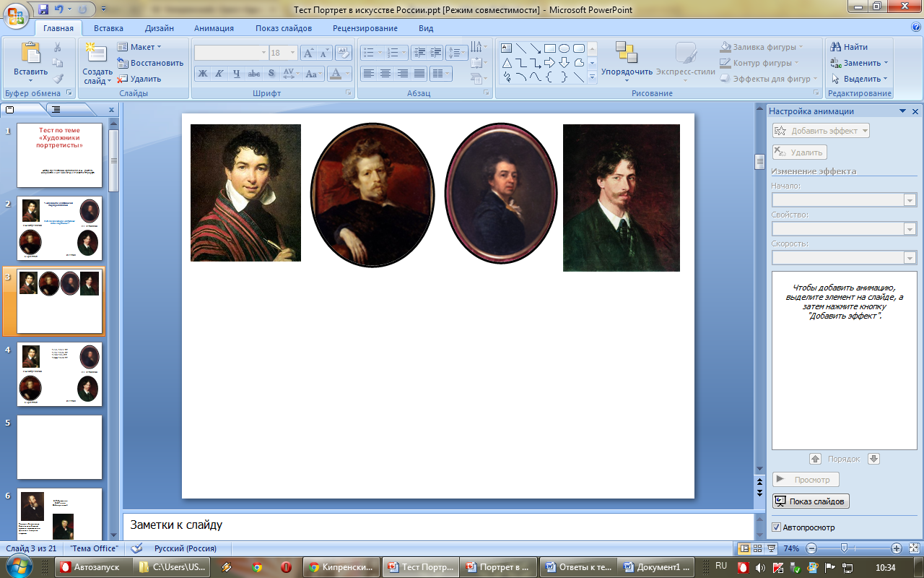Select the rectangle shape
Viewport: 924px width, 578px height.
coord(550,48)
